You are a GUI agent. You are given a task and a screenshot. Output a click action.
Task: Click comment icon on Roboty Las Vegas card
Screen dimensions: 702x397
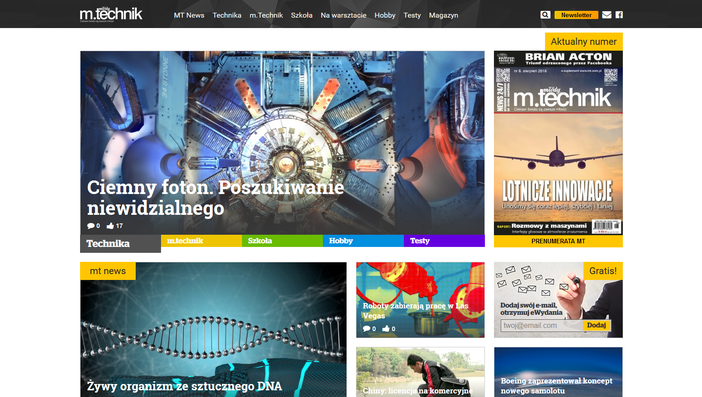366,329
